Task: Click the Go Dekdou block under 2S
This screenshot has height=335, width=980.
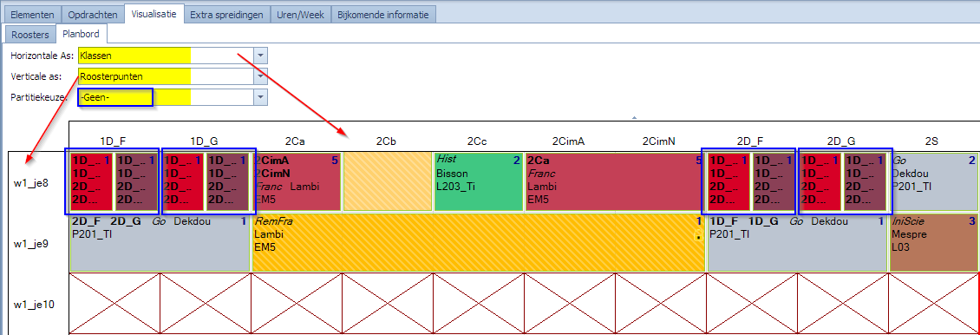Action: (933, 182)
